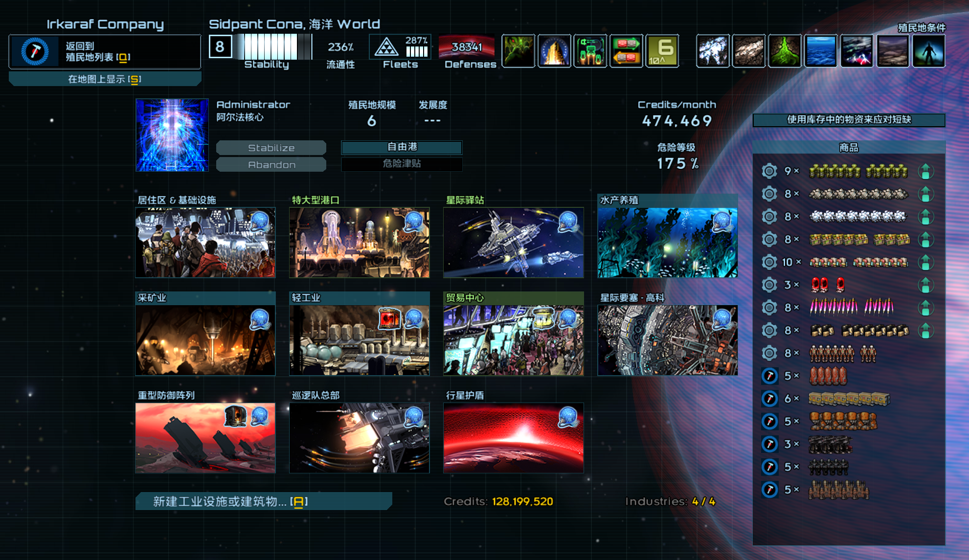Click the alien creature condition icon
Image resolution: width=969 pixels, height=560 pixels.
pos(518,51)
